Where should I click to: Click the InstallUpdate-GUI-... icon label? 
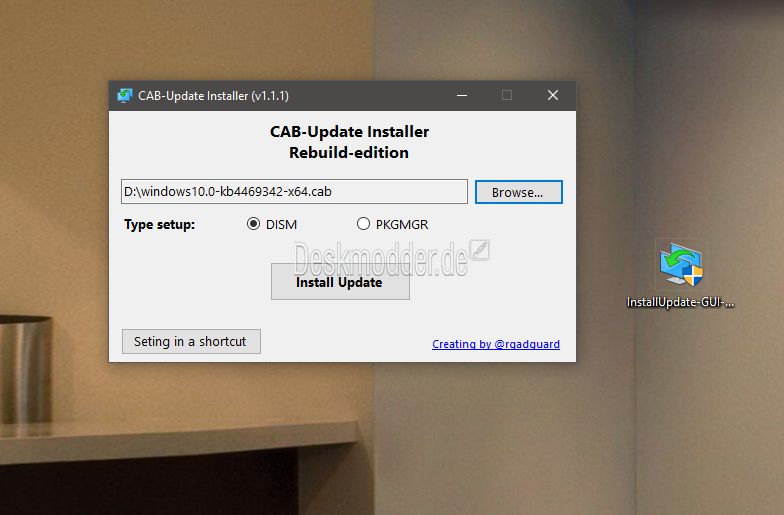click(x=680, y=302)
